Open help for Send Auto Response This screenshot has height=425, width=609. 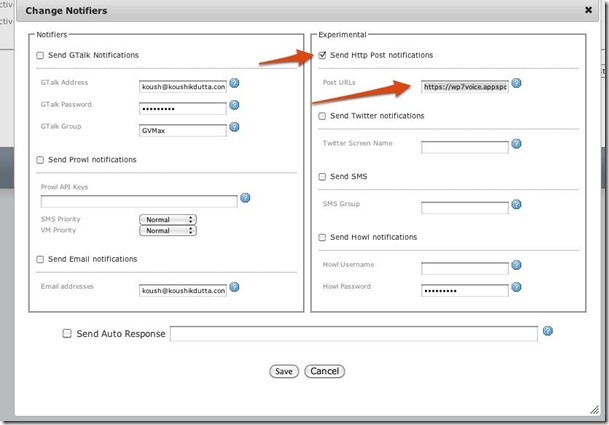548,331
